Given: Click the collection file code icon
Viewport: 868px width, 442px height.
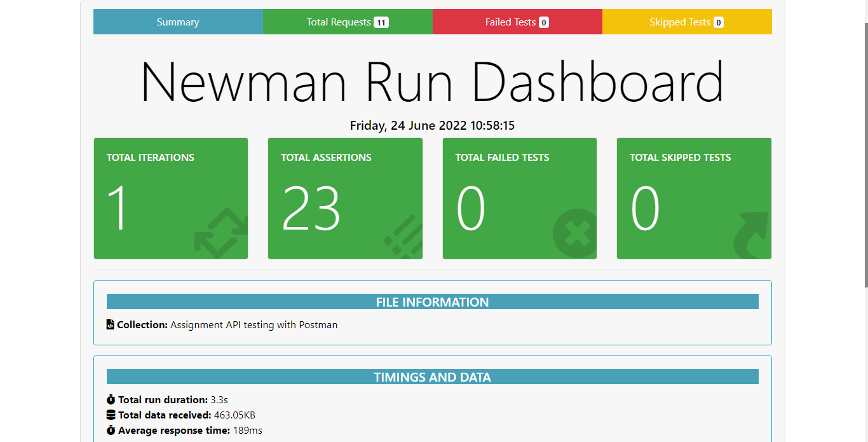Looking at the screenshot, I should click(x=111, y=324).
